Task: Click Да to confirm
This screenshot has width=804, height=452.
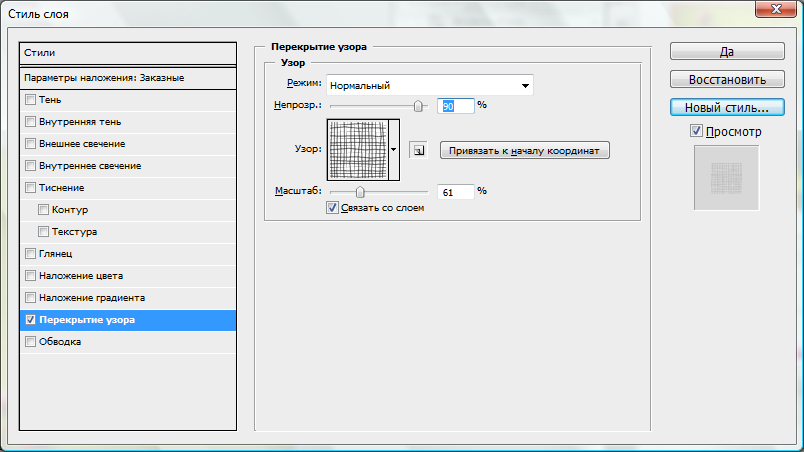Action: click(x=727, y=51)
